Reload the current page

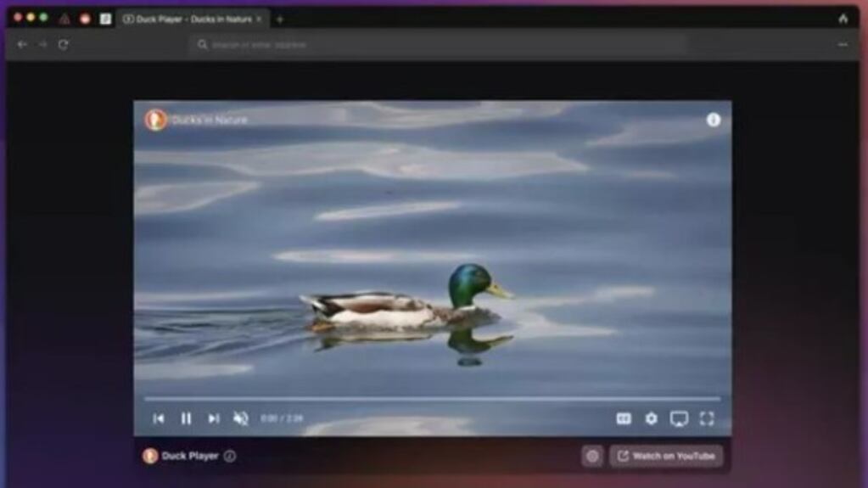[63, 44]
